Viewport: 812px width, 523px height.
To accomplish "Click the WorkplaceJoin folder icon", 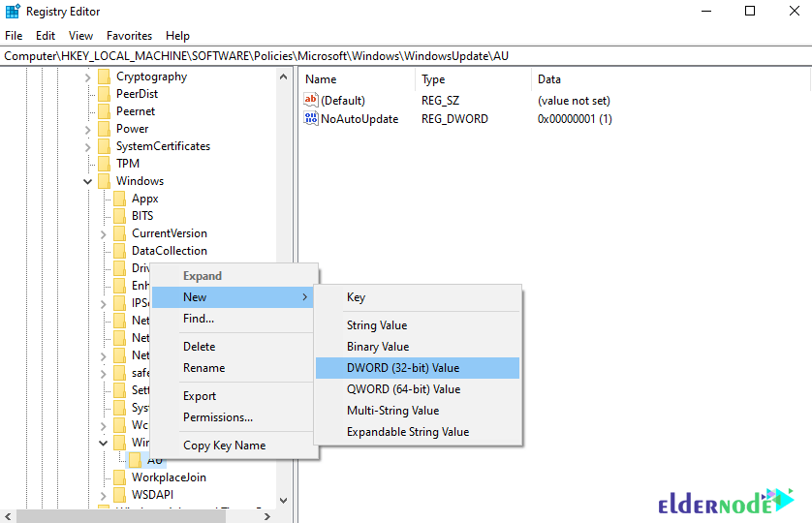I will point(119,477).
